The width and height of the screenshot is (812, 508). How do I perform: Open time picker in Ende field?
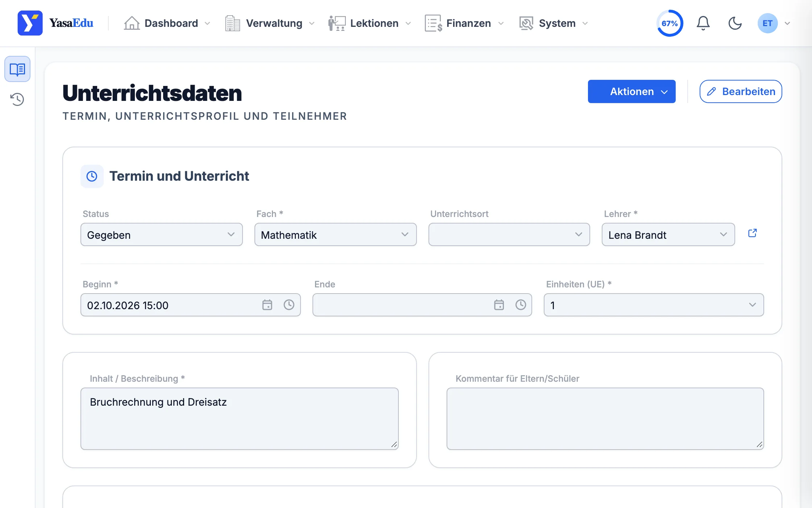(521, 305)
